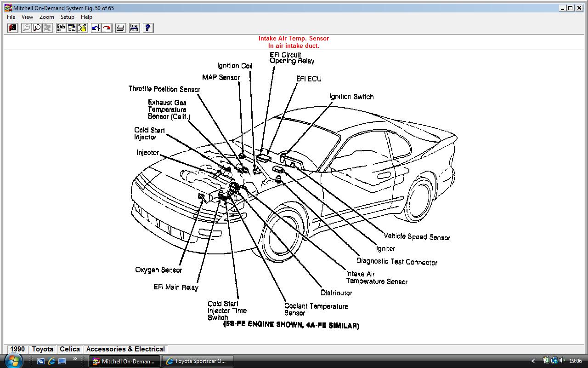This screenshot has width=588, height=368.
Task: Select the Toyota breadcrumb tab
Action: 42,349
